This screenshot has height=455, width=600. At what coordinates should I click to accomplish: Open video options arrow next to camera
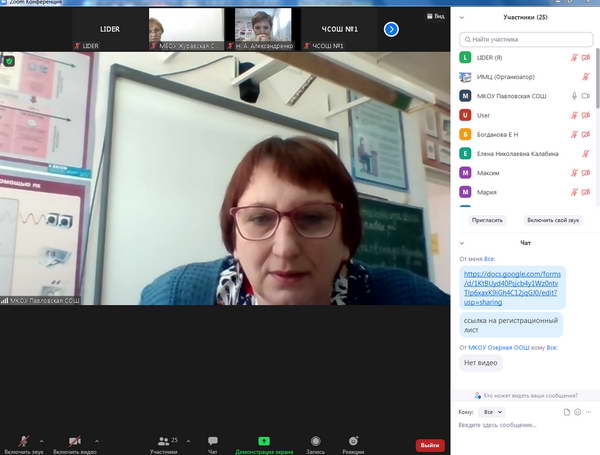tap(97, 441)
